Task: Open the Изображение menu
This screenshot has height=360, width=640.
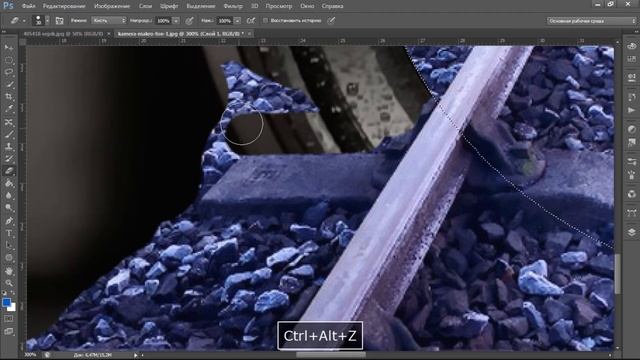Action: tap(112, 6)
